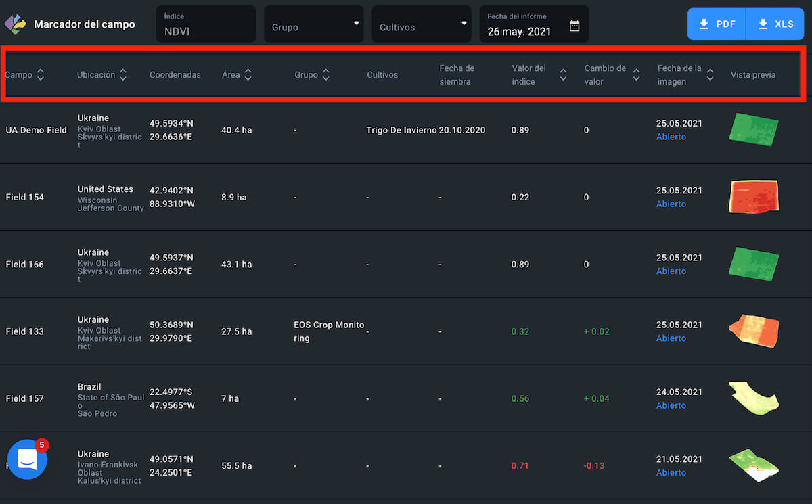The height and width of the screenshot is (504, 812).
Task: Sort by Valor del índice arrows
Action: point(563,75)
